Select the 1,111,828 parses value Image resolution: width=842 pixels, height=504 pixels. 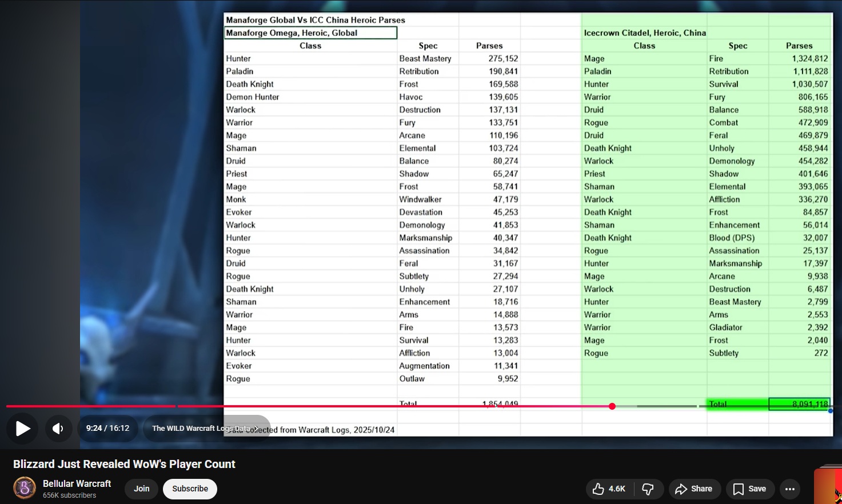[x=810, y=71]
